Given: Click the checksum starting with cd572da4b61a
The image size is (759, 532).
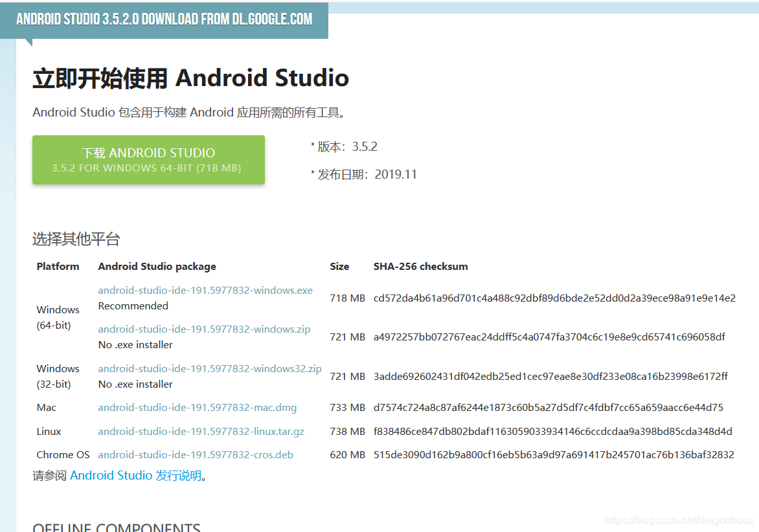Looking at the screenshot, I should [554, 298].
